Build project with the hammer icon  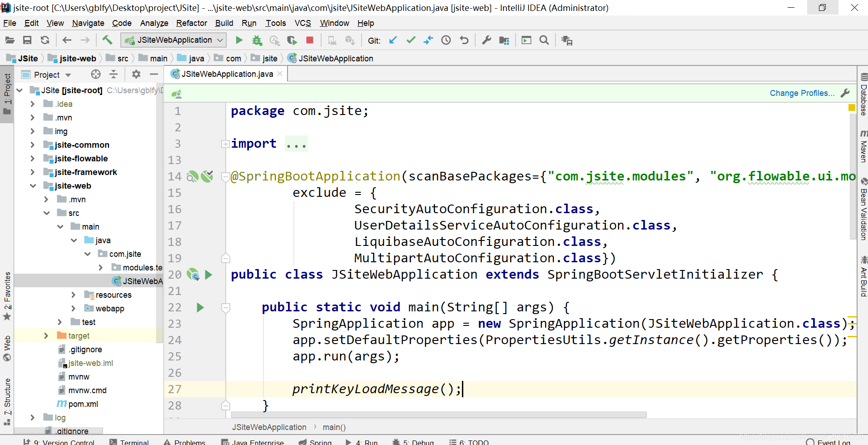coord(107,40)
